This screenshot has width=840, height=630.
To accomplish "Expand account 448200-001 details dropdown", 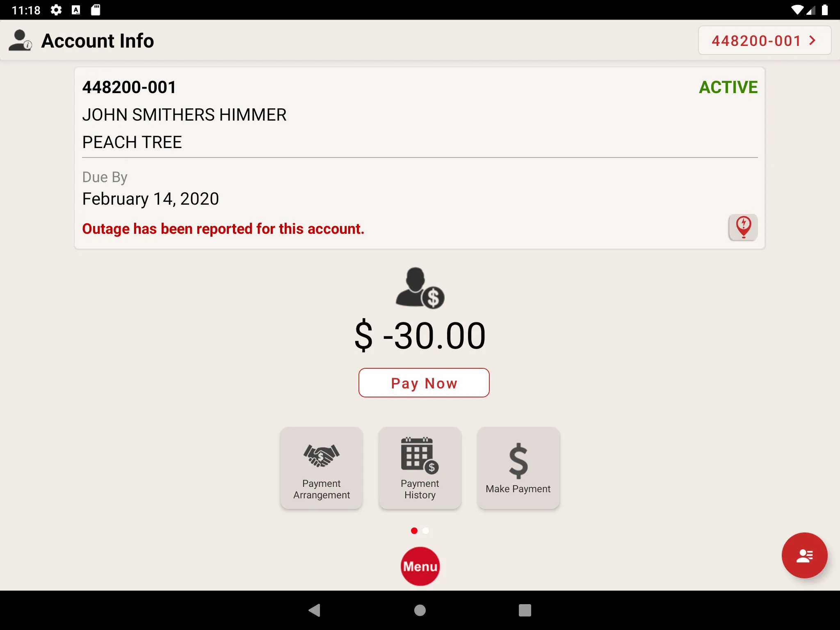I will tap(765, 40).
